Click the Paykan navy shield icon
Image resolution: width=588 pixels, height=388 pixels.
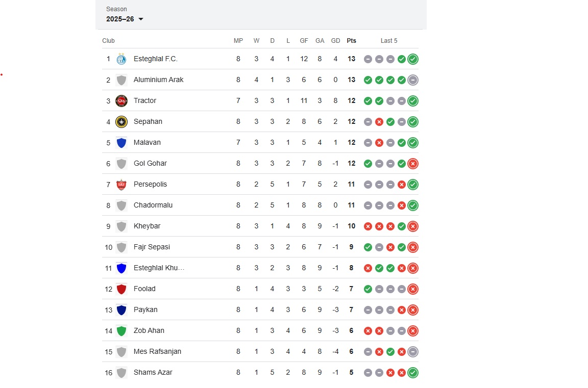pyautogui.click(x=121, y=310)
